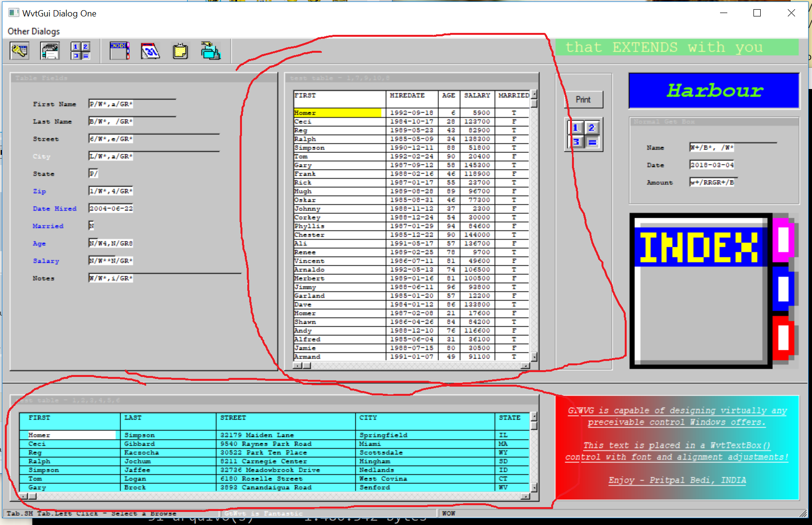Click right arrow under the STREET table
The width and height of the screenshot is (812, 525).
tap(526, 496)
